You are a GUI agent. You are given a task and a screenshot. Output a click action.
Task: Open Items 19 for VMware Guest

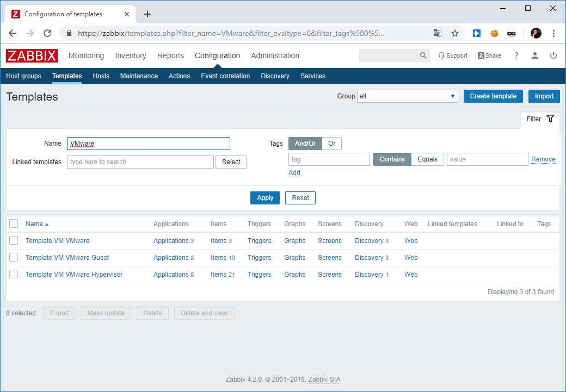[x=223, y=258]
